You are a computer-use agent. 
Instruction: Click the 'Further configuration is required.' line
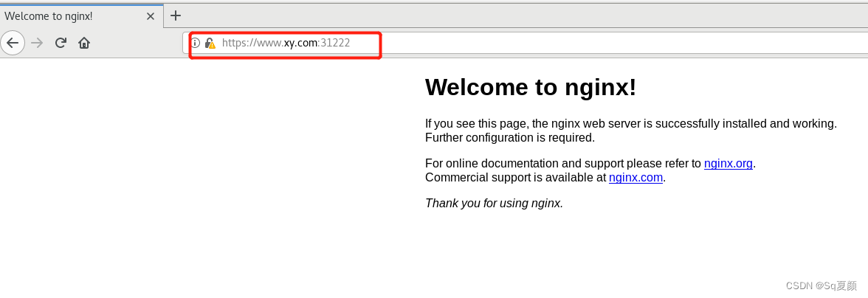tap(510, 138)
